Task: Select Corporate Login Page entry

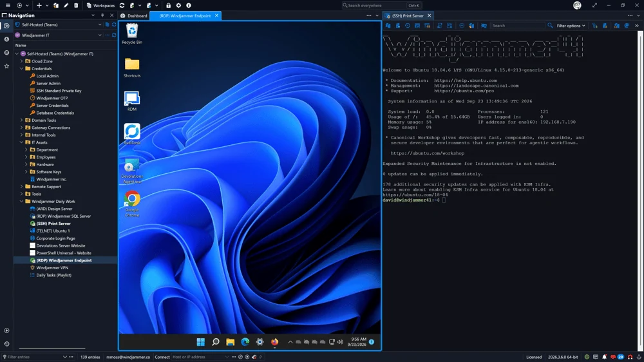Action: [55, 238]
